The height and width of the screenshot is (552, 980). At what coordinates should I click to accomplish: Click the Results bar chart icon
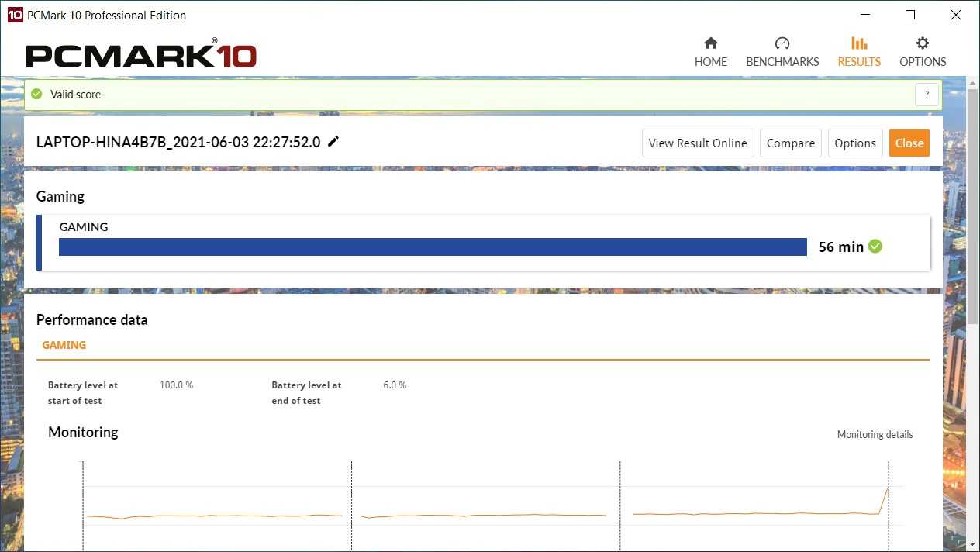click(859, 43)
